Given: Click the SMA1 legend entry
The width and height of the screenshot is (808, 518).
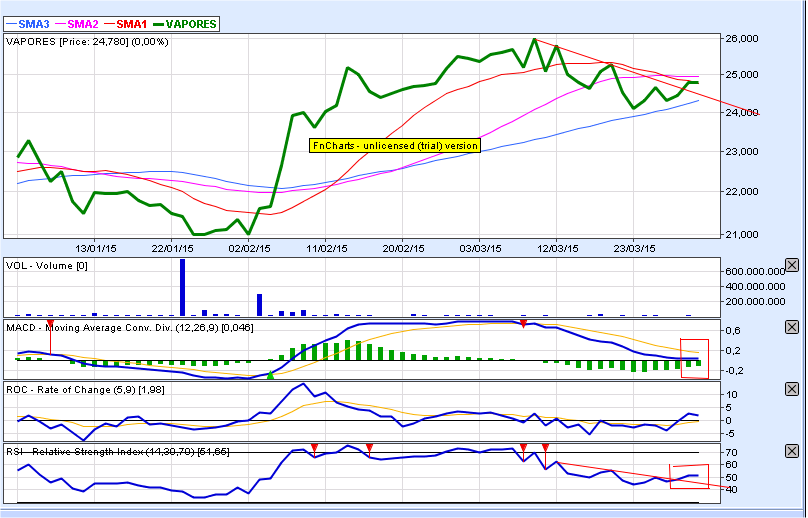Looking at the screenshot, I should (130, 23).
